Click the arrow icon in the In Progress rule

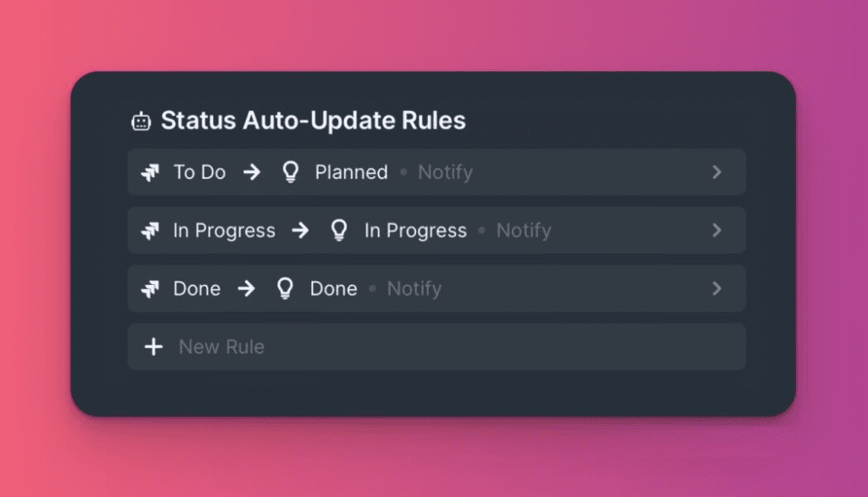click(x=301, y=231)
